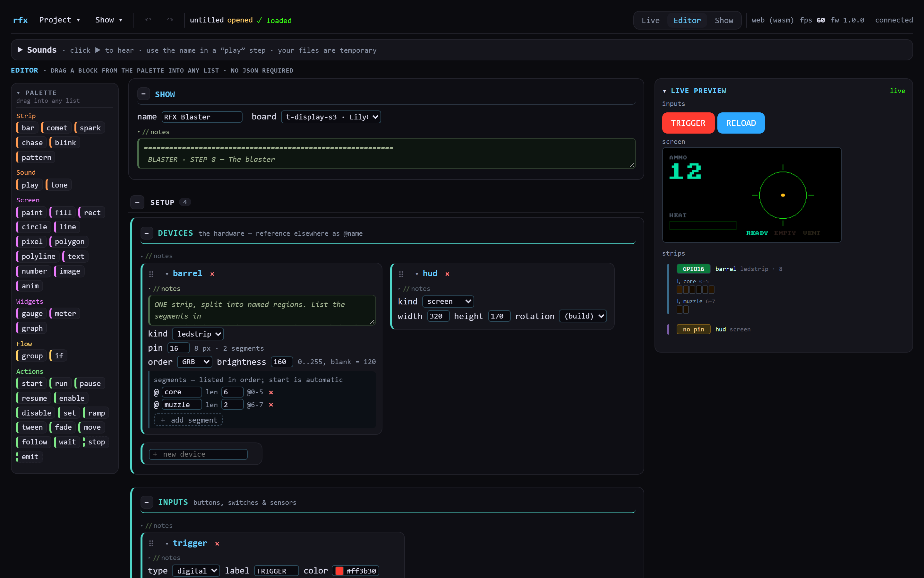Collapse the DEVICES block minus button
This screenshot has width=924, height=578.
point(147,233)
